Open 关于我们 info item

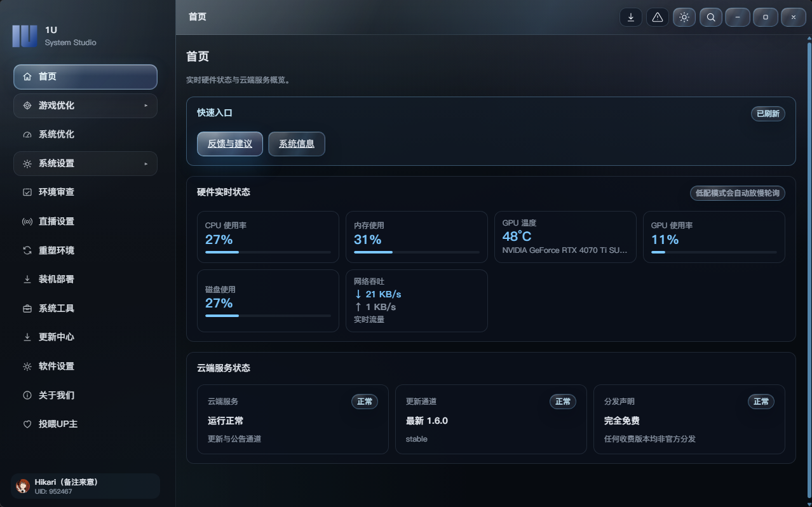85,395
